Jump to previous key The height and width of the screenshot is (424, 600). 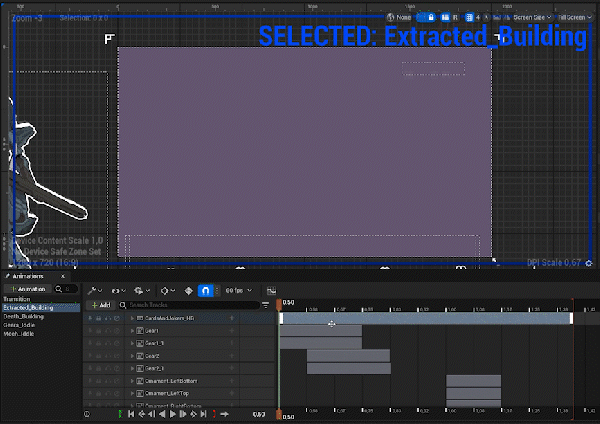142,414
